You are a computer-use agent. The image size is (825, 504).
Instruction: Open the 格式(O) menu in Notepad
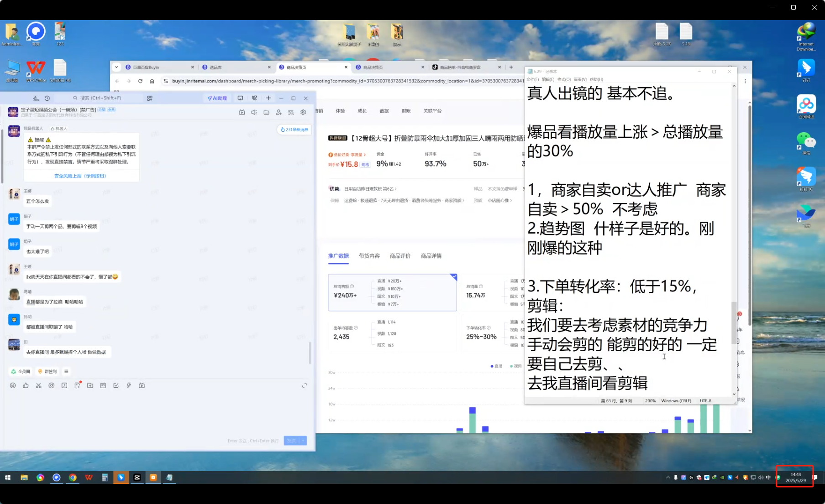[564, 79]
